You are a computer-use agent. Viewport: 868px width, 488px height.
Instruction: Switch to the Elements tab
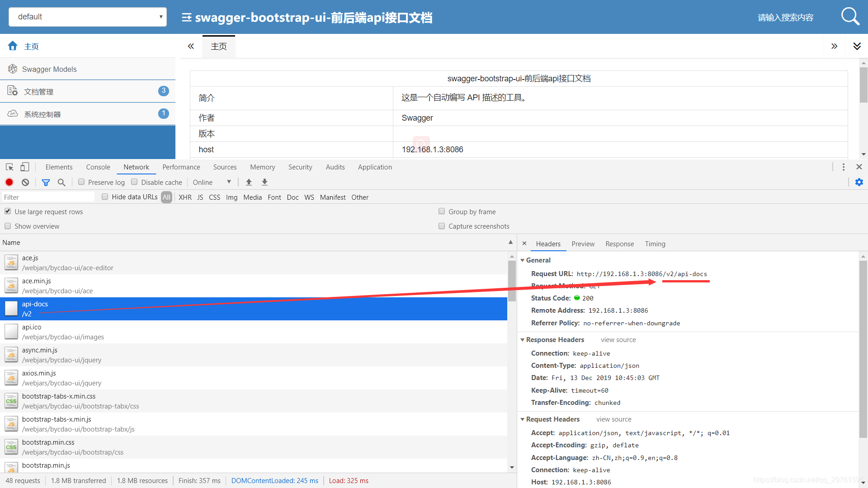(x=59, y=167)
